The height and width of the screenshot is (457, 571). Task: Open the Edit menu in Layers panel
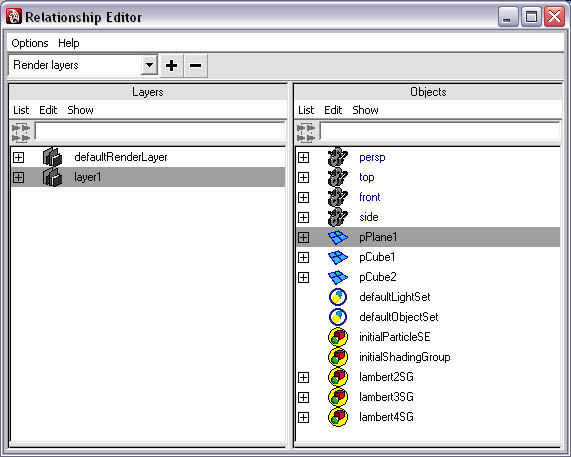pos(48,110)
